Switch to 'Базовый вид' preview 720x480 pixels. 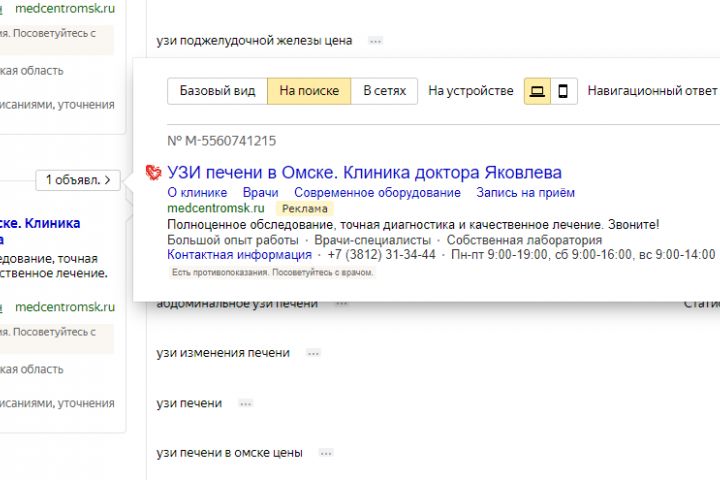(x=217, y=91)
